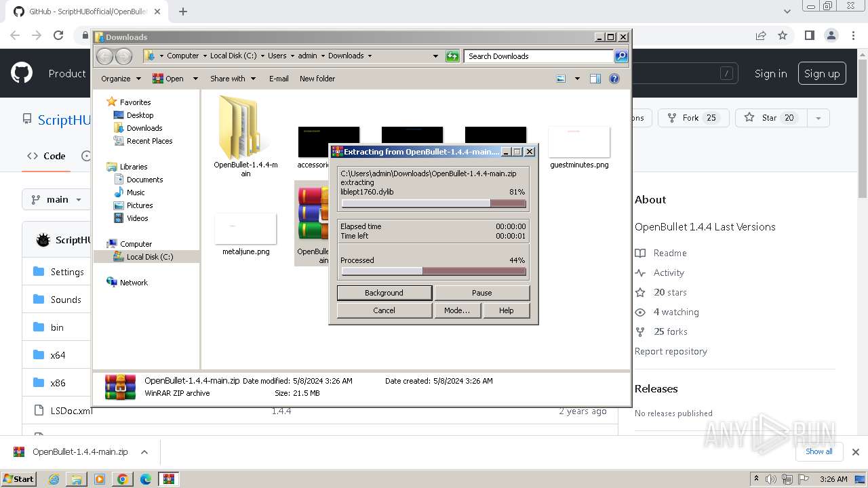Bookmark this page with star icon

783,35
